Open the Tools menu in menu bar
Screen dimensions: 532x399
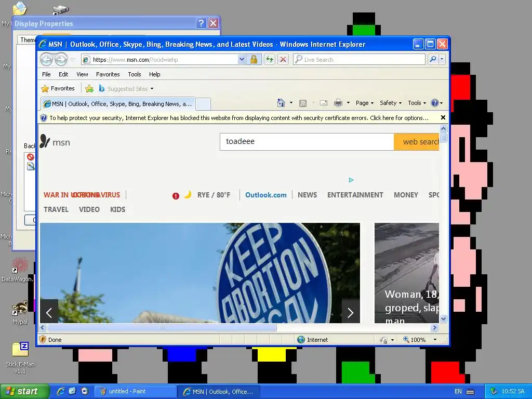point(135,74)
